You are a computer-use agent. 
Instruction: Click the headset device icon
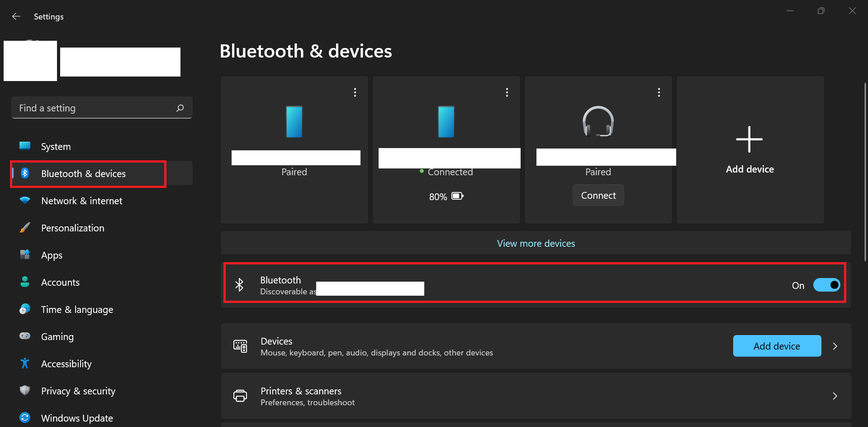point(598,121)
